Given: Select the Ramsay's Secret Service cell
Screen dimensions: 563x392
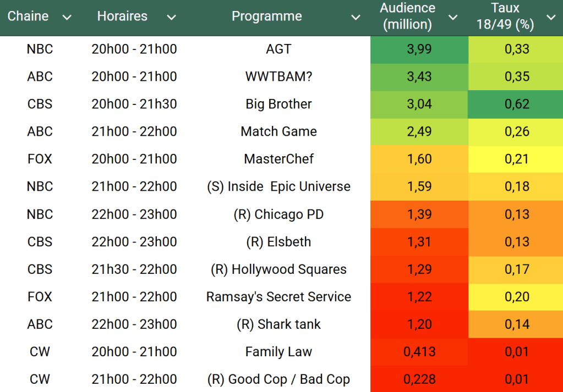Looking at the screenshot, I should tap(278, 297).
